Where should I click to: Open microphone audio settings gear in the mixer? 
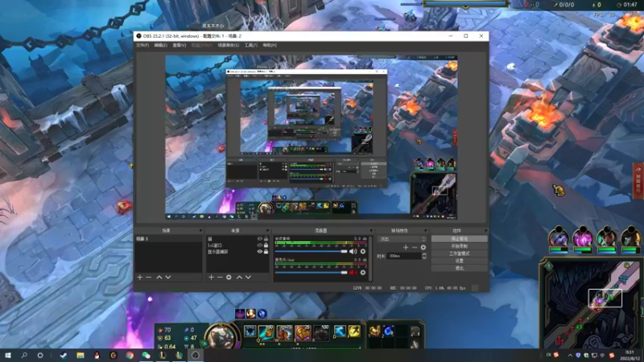(x=363, y=272)
